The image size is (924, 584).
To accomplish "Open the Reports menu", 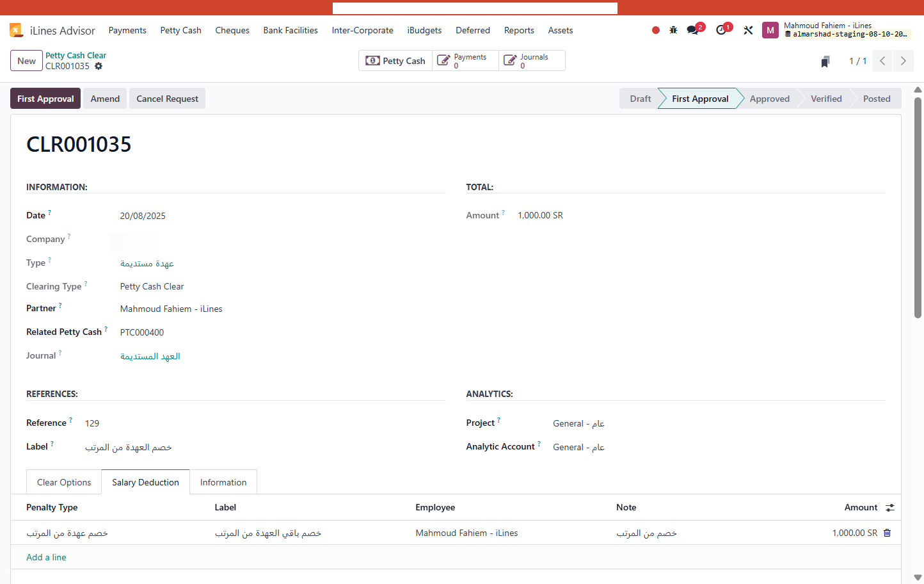I will click(519, 30).
